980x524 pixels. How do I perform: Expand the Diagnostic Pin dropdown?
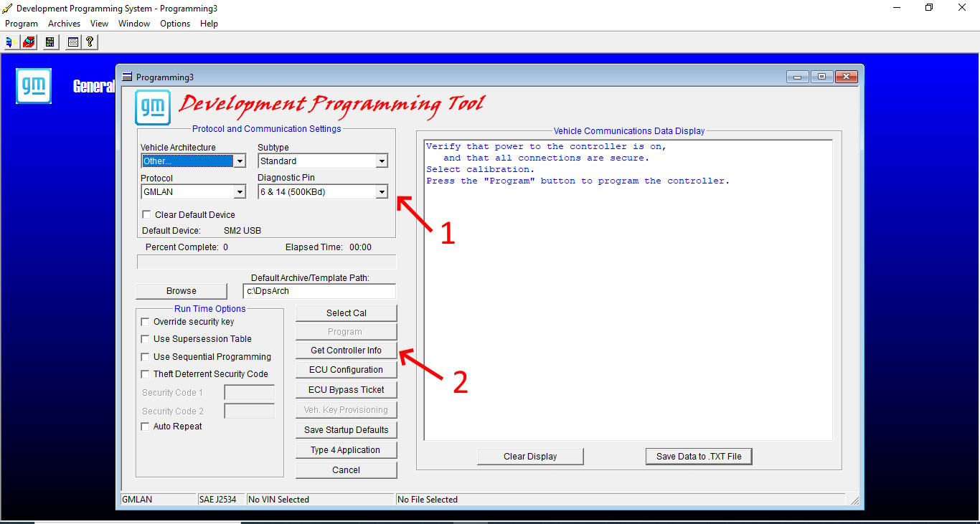tap(382, 192)
